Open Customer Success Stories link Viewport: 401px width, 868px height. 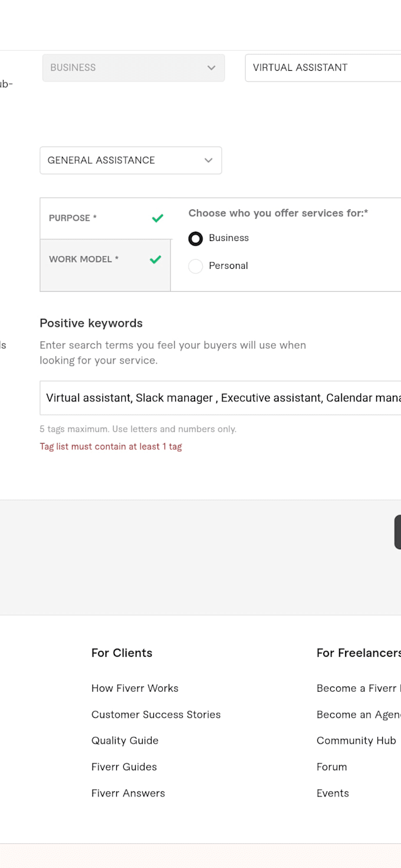click(x=156, y=715)
